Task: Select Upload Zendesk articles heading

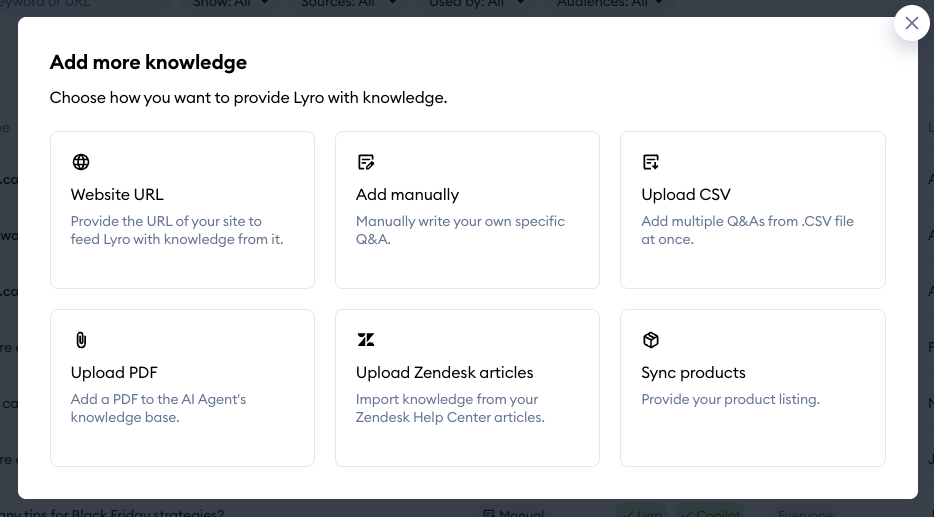Action: point(444,372)
